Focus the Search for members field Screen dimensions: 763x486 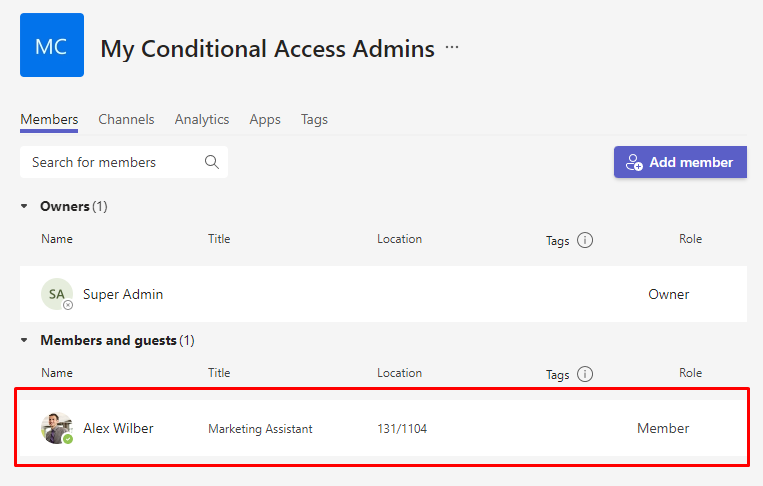click(x=110, y=162)
